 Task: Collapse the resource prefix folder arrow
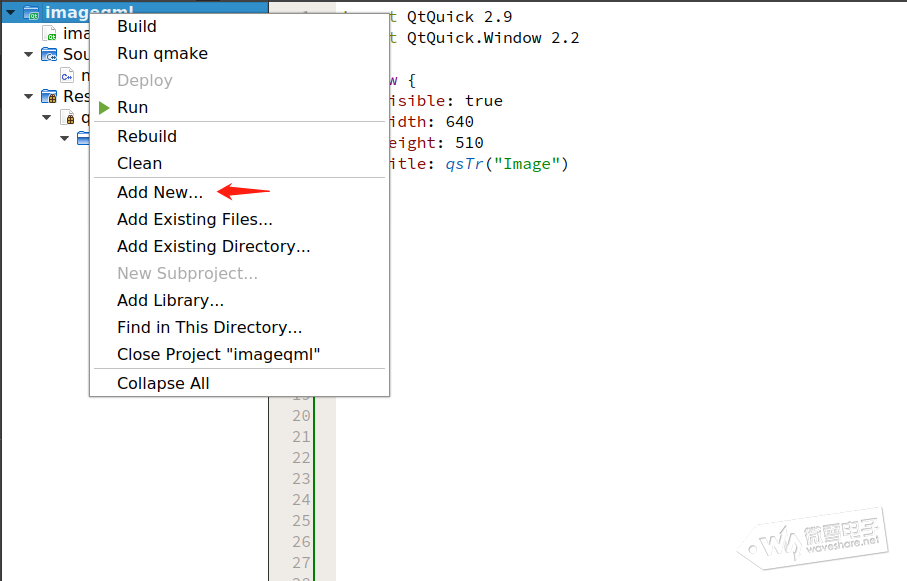(x=64, y=138)
